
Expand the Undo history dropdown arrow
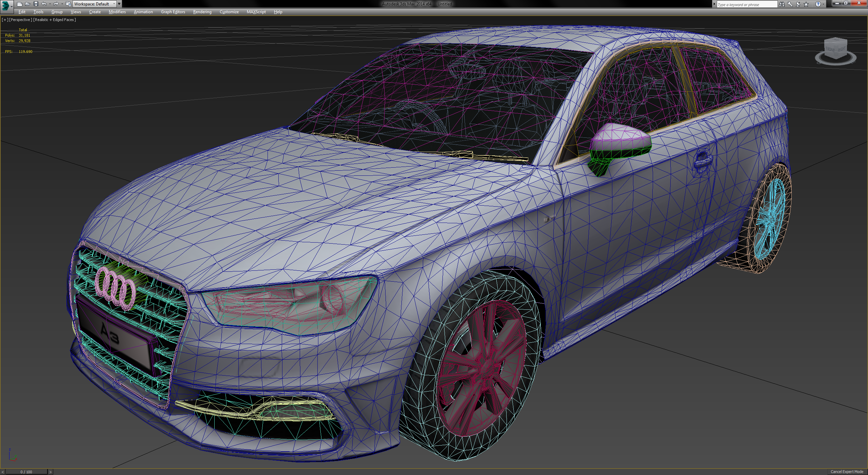pyautogui.click(x=50, y=4)
